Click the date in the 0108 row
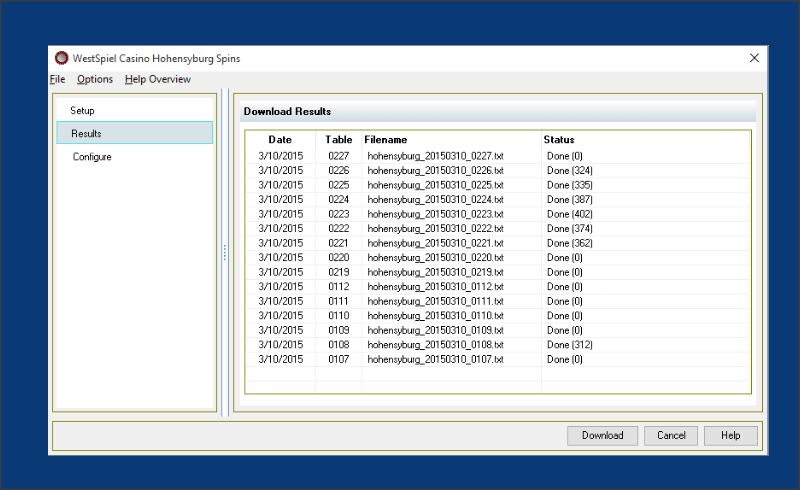The width and height of the screenshot is (800, 490). pyautogui.click(x=281, y=345)
